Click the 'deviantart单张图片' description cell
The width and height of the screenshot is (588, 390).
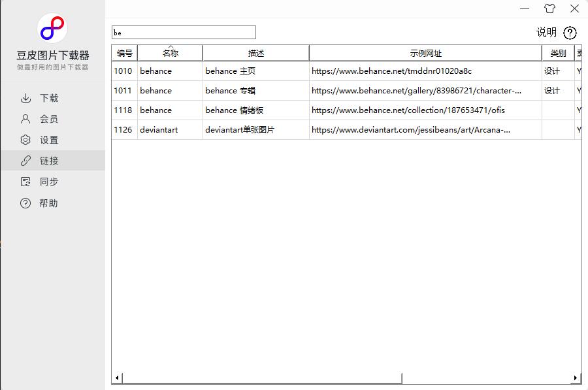[x=256, y=130]
